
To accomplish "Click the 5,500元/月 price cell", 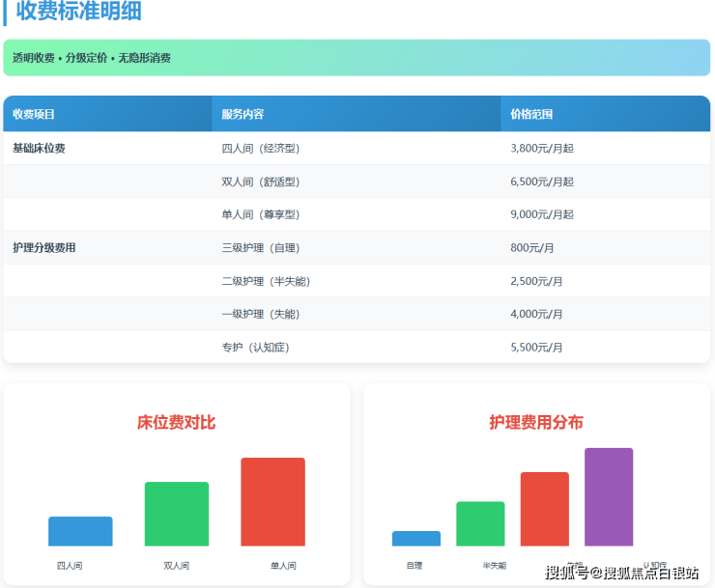I will tap(536, 347).
